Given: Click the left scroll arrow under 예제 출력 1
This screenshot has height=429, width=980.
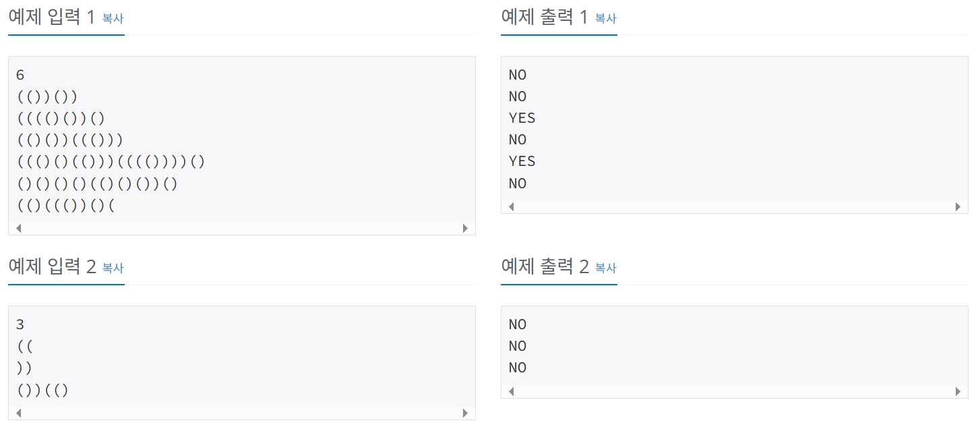Looking at the screenshot, I should (510, 206).
